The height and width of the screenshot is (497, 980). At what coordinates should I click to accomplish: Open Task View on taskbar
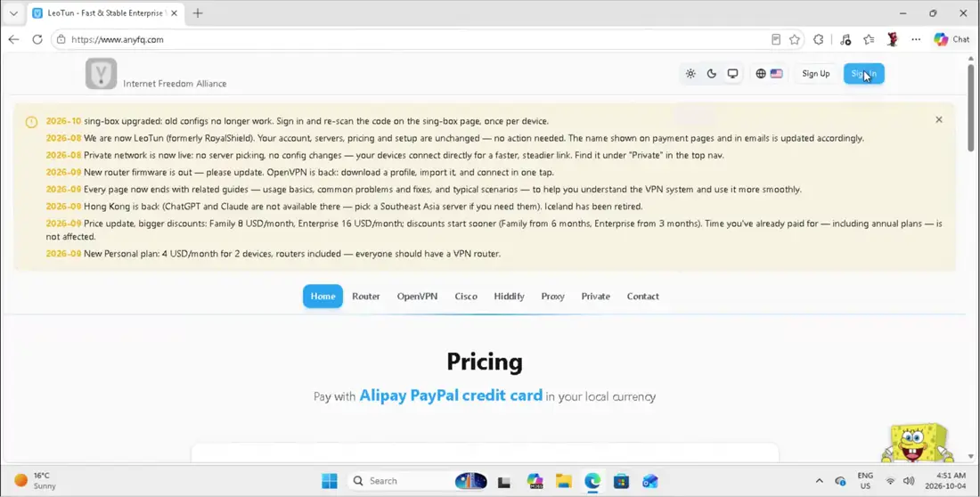(504, 481)
